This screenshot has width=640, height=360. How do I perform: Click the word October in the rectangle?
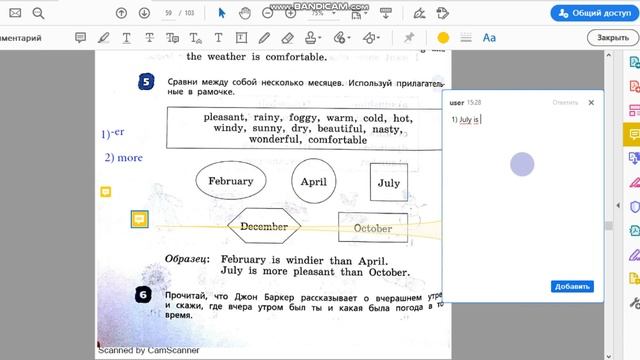(x=373, y=228)
